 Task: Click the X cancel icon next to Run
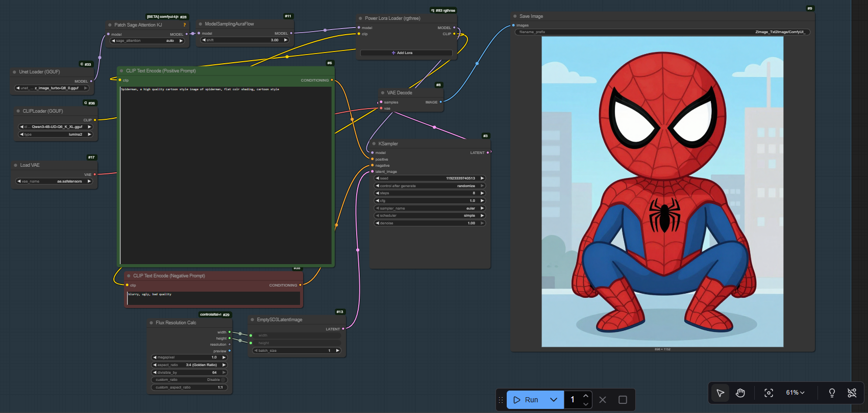[x=603, y=400]
